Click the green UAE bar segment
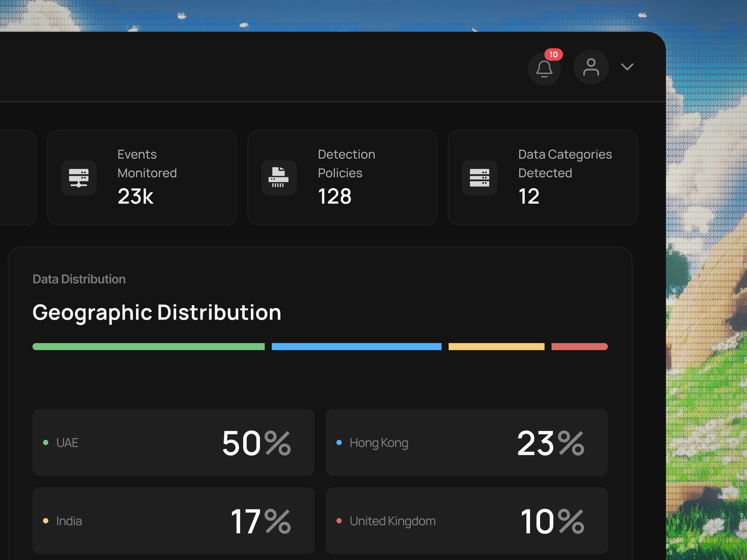 click(148, 347)
